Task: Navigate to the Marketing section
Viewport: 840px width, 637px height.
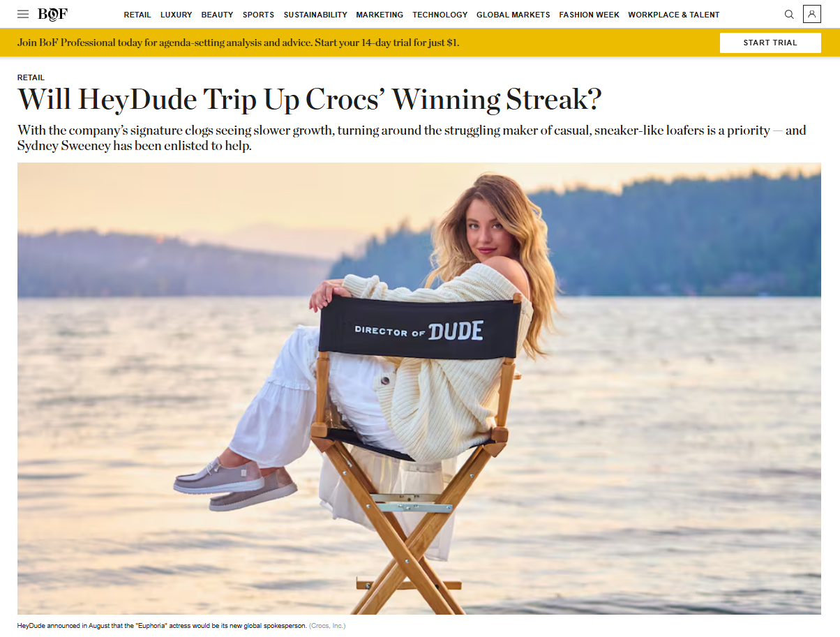Action: click(380, 15)
